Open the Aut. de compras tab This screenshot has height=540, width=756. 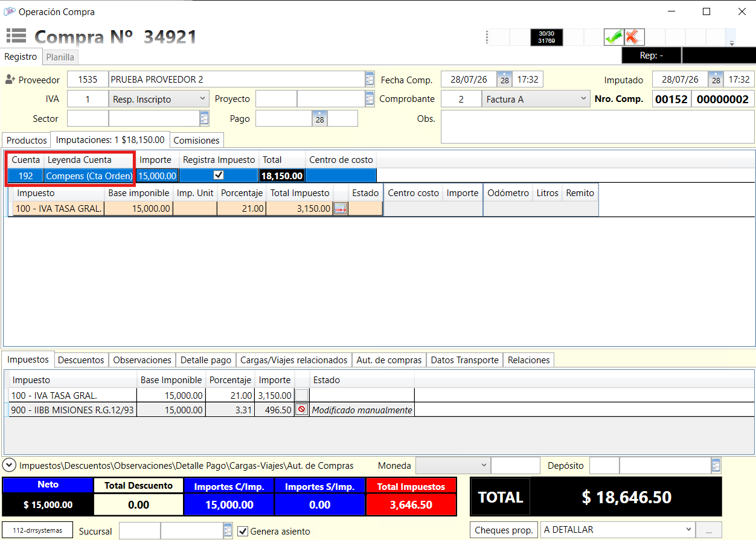click(389, 360)
